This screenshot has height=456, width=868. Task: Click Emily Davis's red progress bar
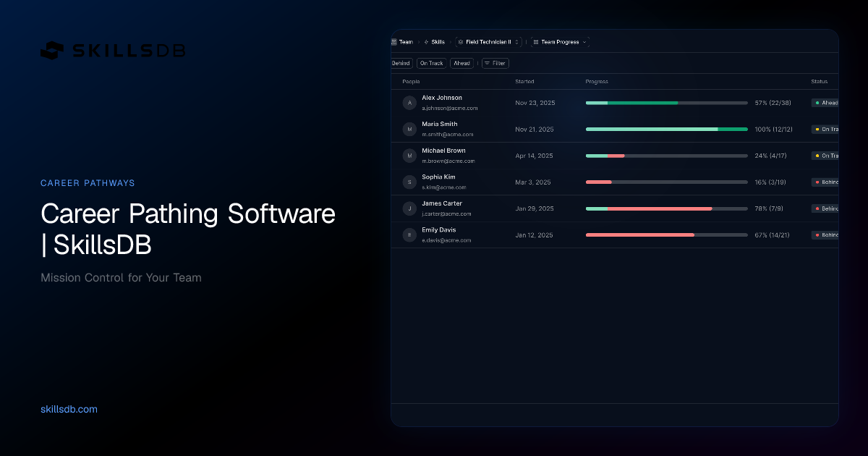pyautogui.click(x=666, y=235)
